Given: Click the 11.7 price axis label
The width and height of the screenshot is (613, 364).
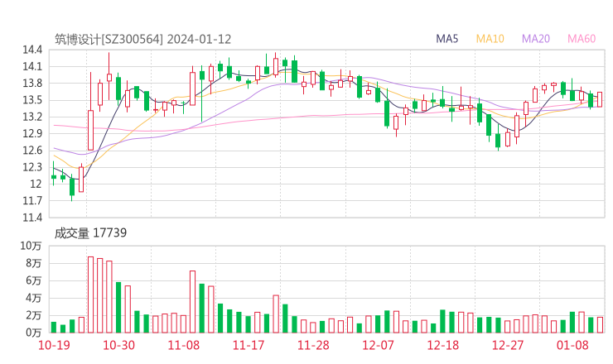Looking at the screenshot, I should [x=32, y=201].
